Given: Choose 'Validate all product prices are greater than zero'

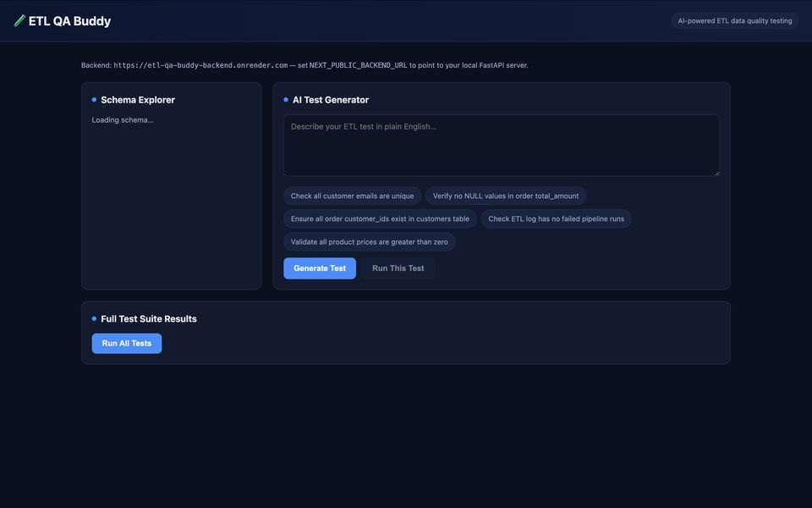Looking at the screenshot, I should click(x=370, y=242).
